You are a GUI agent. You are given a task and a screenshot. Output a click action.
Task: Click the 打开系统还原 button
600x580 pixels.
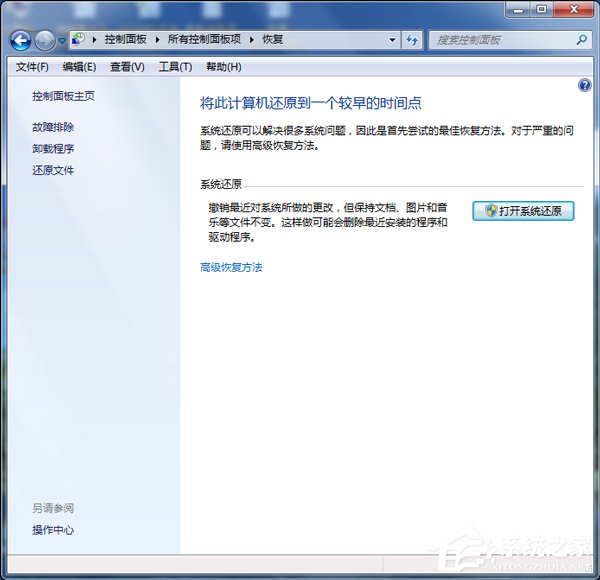(x=523, y=211)
